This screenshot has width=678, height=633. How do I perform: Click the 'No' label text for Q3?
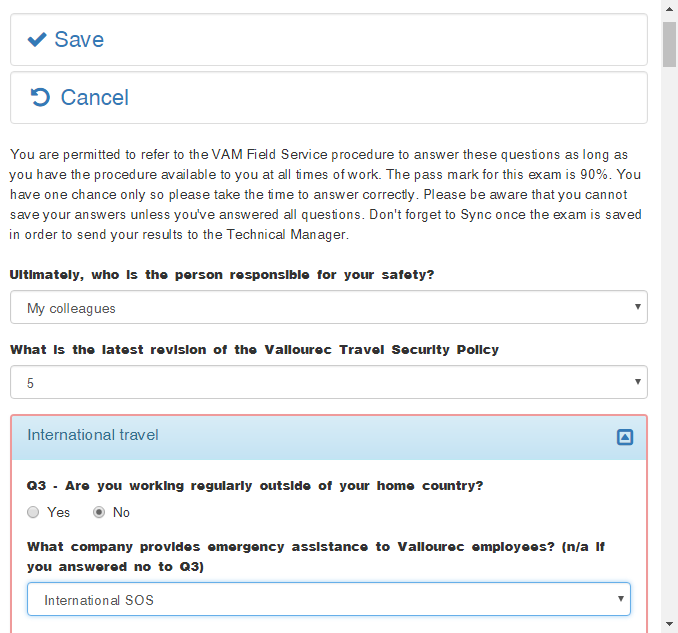tap(121, 512)
